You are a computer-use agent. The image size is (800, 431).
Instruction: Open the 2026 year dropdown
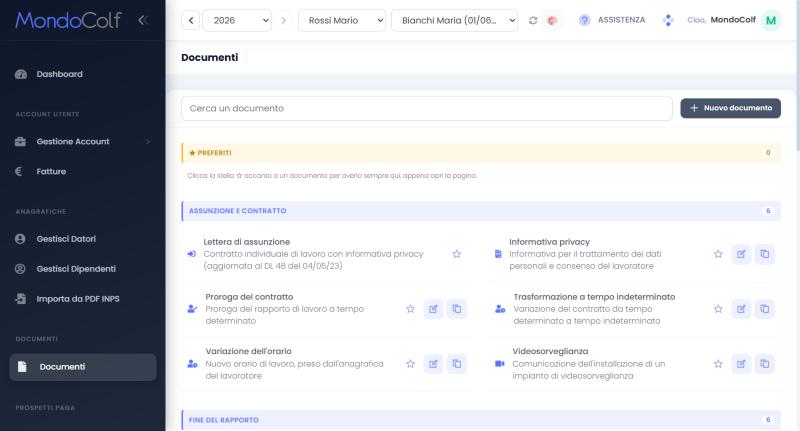[x=237, y=20]
